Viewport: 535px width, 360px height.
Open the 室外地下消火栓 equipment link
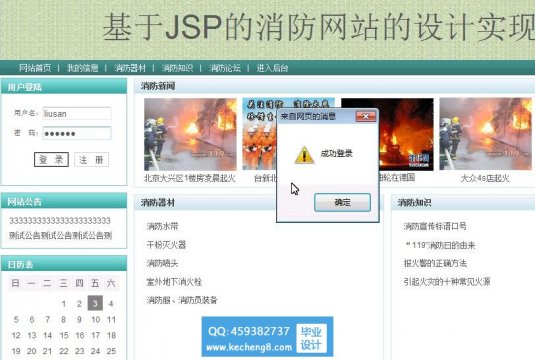[x=174, y=282]
